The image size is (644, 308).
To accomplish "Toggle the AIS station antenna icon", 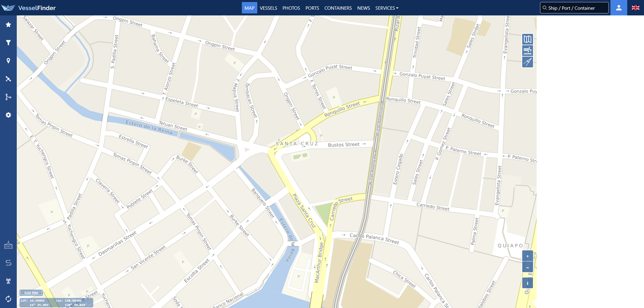I will point(8,281).
